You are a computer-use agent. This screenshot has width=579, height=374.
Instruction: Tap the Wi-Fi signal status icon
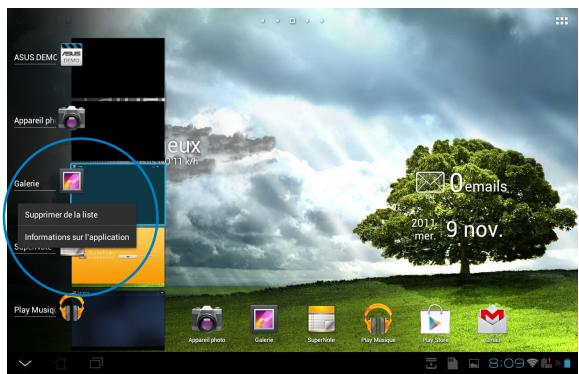coord(532,363)
